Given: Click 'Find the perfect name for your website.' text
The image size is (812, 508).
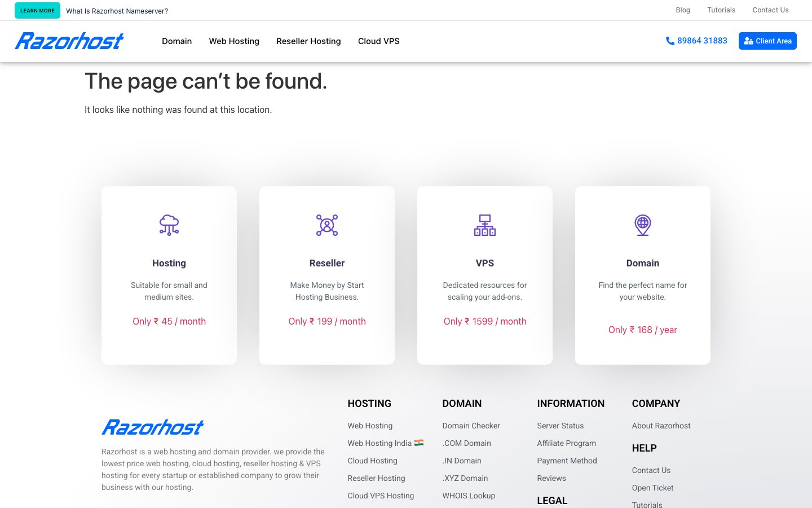Looking at the screenshot, I should click(643, 291).
